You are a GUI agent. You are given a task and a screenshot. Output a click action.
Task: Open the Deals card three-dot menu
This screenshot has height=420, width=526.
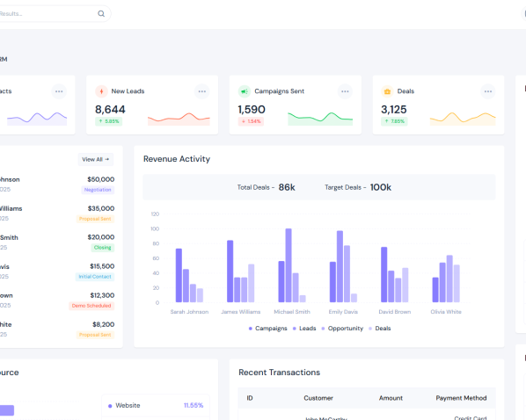click(488, 91)
